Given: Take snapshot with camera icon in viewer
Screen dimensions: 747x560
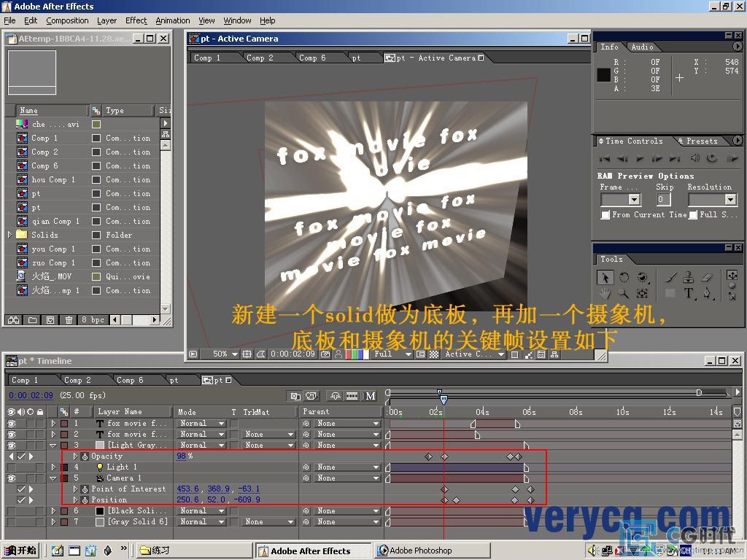Looking at the screenshot, I should [325, 354].
